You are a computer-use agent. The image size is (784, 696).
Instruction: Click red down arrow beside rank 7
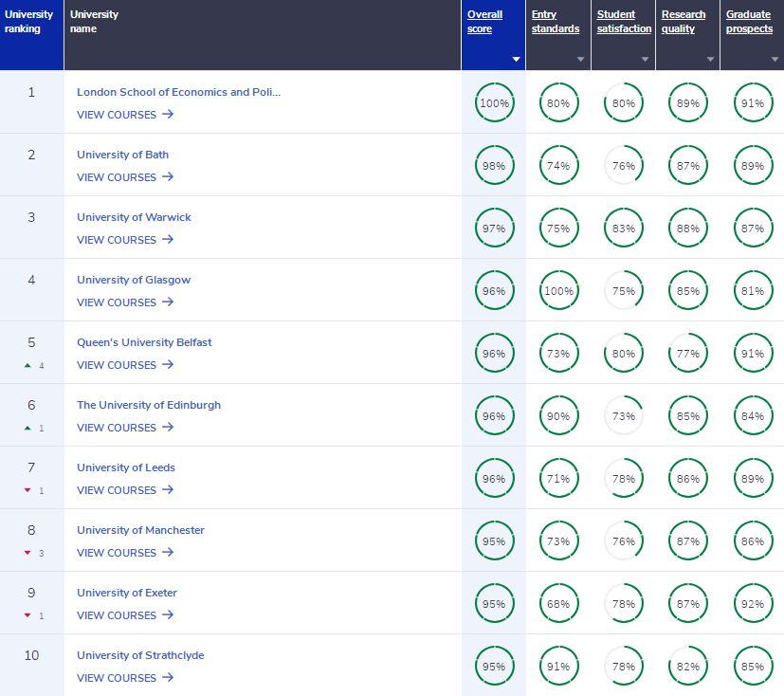(27, 490)
